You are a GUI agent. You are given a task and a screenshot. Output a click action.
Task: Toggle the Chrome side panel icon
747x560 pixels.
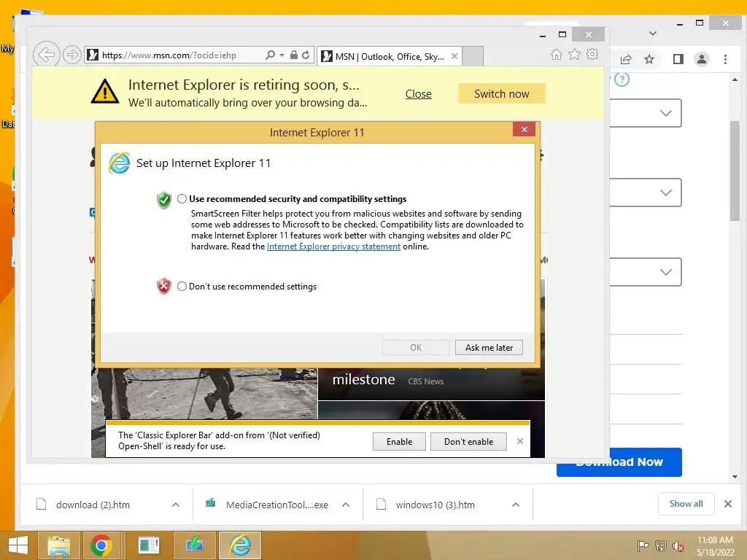(678, 59)
